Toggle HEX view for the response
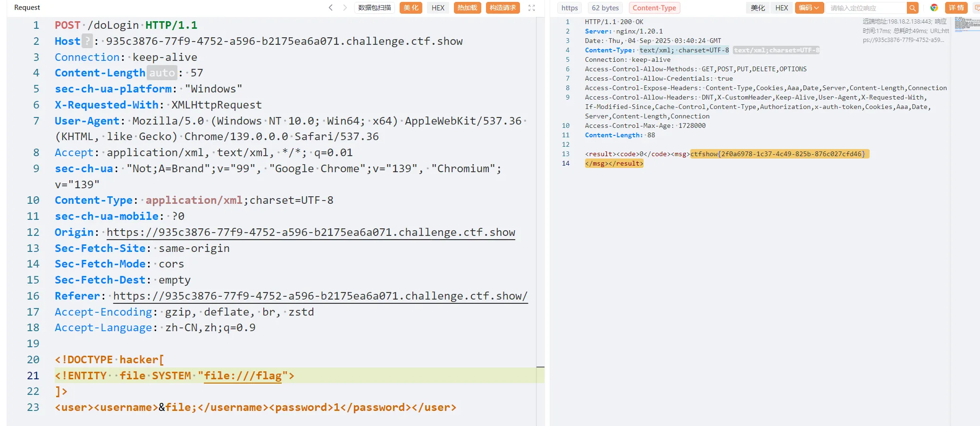This screenshot has height=426, width=980. tap(781, 8)
